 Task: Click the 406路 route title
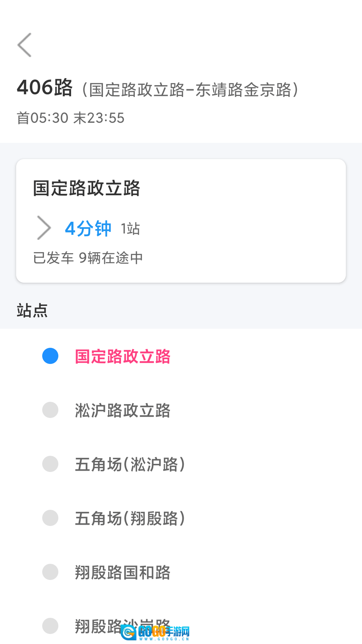pyautogui.click(x=45, y=88)
